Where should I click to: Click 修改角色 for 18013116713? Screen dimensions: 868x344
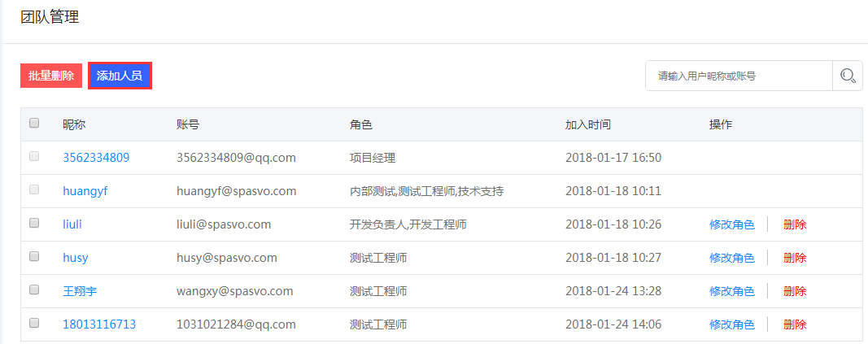coord(731,324)
